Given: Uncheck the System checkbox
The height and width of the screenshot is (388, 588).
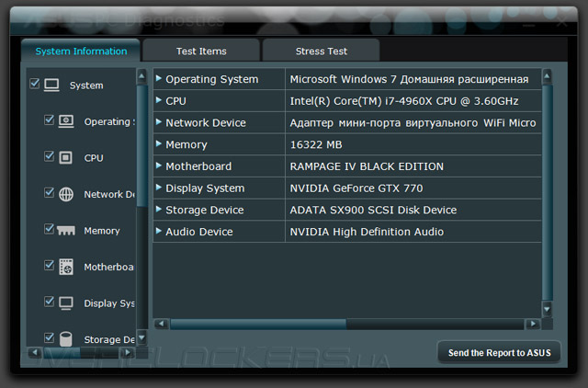Looking at the screenshot, I should pos(35,84).
